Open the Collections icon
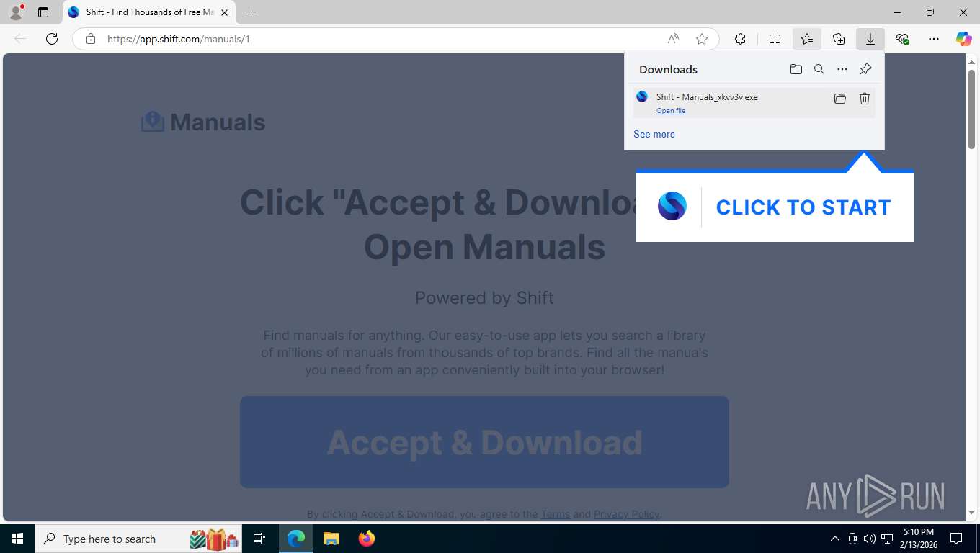980x553 pixels. coord(838,39)
